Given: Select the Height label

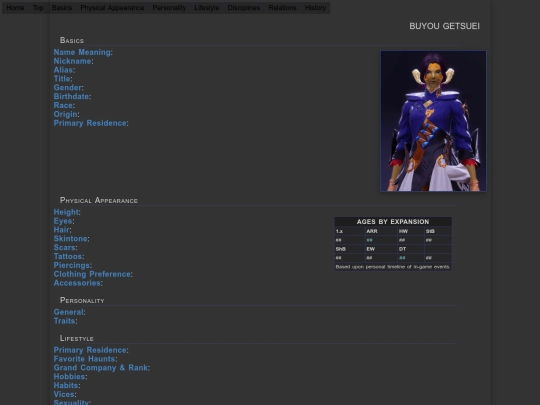Looking at the screenshot, I should (66, 212).
